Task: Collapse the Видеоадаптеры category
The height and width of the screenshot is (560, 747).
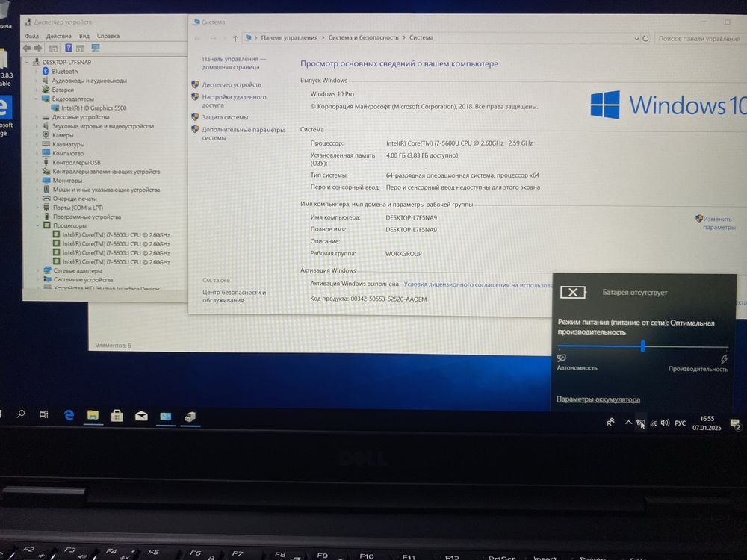Action: point(37,99)
